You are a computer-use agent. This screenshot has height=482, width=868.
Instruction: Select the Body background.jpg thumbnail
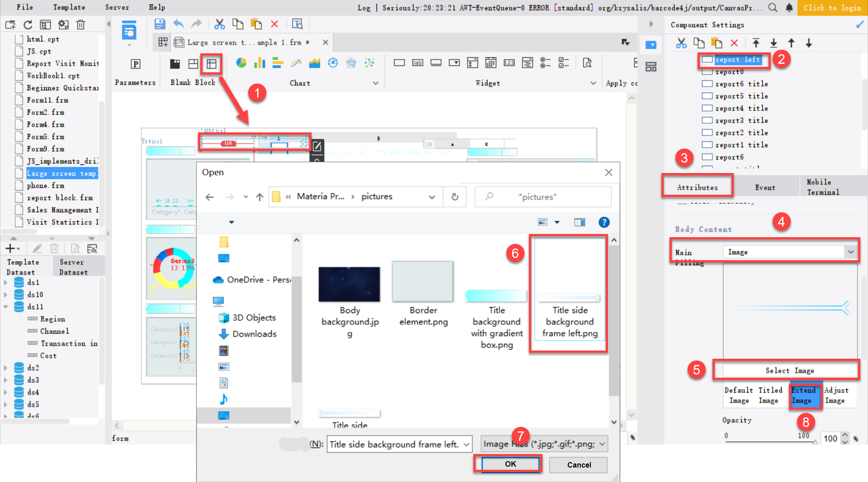coord(349,284)
